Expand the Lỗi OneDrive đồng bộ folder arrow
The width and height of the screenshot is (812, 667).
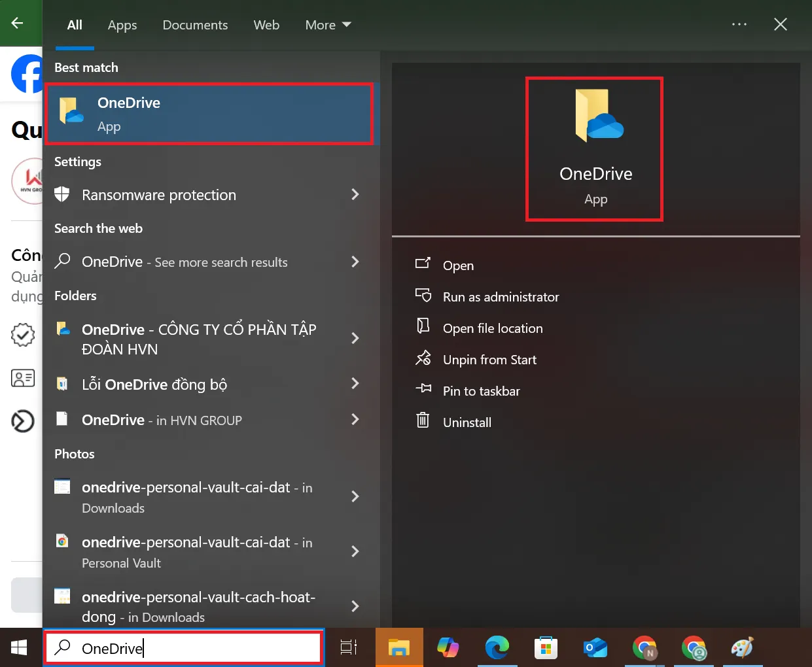(x=355, y=384)
